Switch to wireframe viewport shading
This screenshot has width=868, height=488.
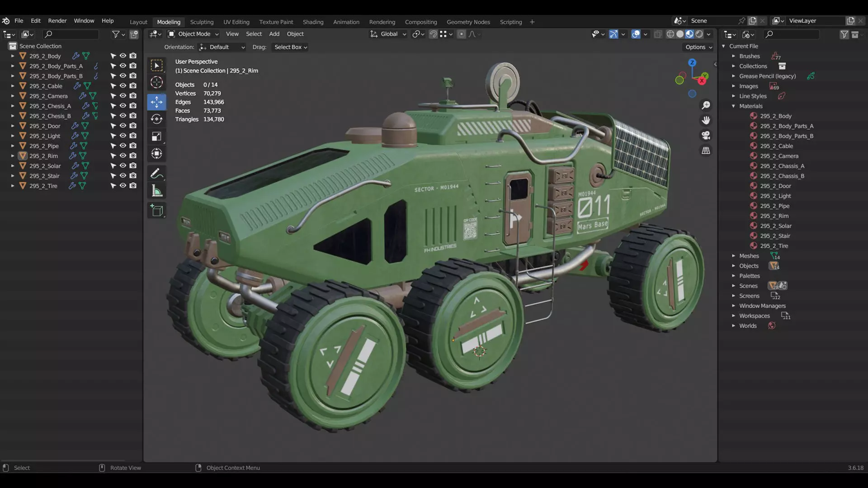pos(670,34)
